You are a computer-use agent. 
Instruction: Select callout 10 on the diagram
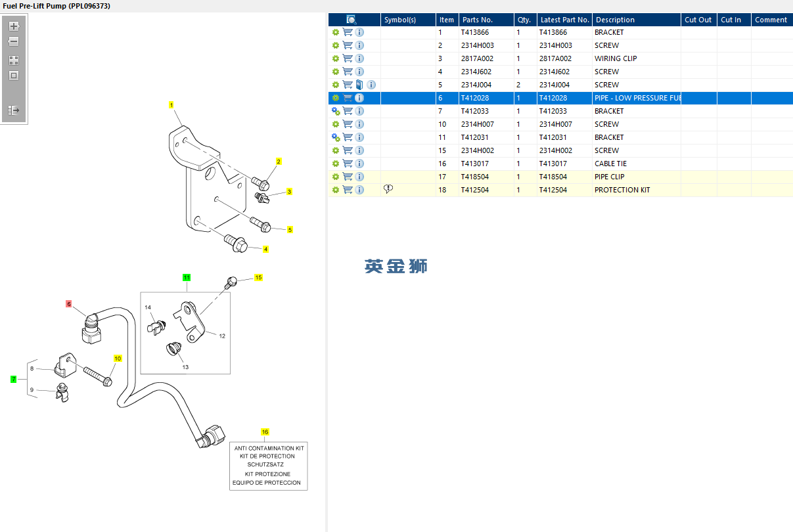(x=118, y=359)
